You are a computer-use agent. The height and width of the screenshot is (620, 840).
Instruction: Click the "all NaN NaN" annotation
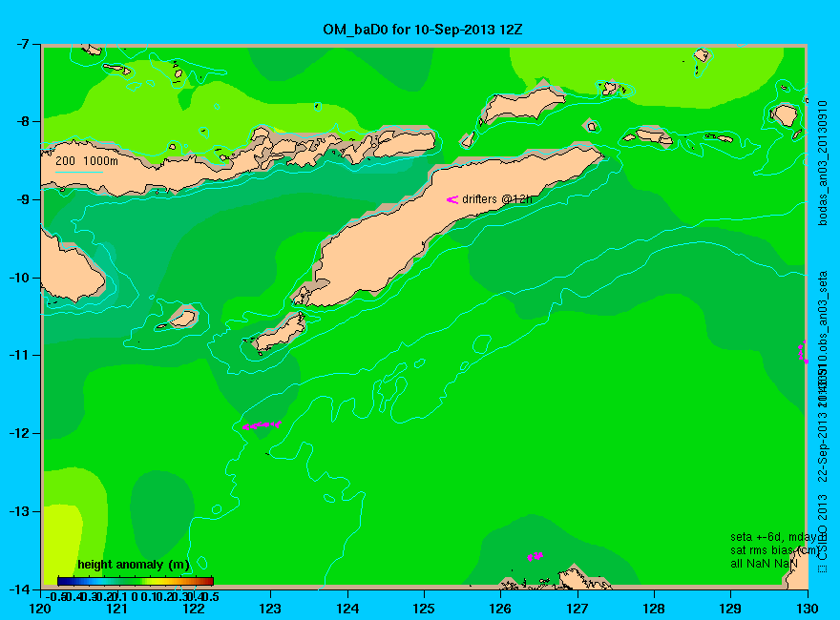(x=764, y=564)
